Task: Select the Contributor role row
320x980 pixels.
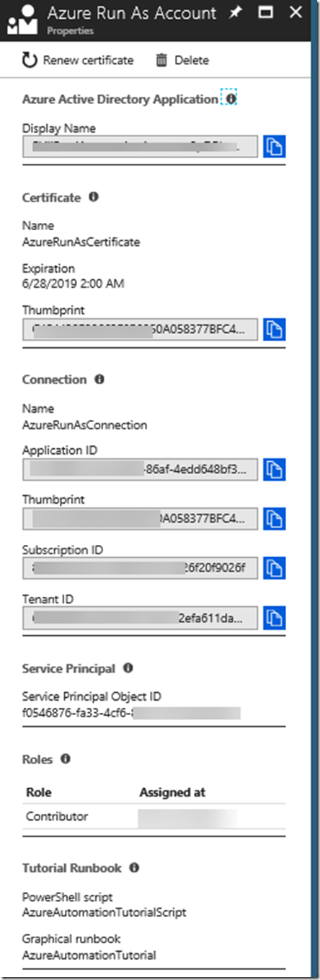Action: click(x=154, y=817)
